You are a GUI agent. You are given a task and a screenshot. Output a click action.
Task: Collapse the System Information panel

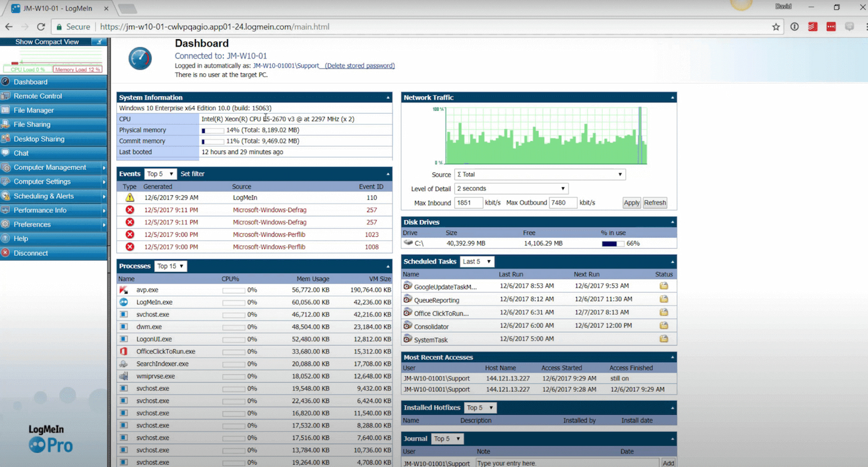388,98
